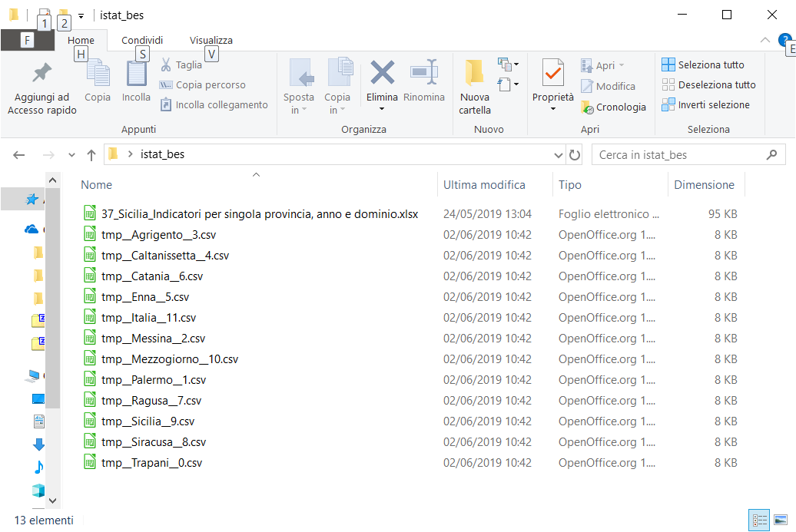796x532 pixels.
Task: Expand the address bar history dropdown
Action: point(559,155)
